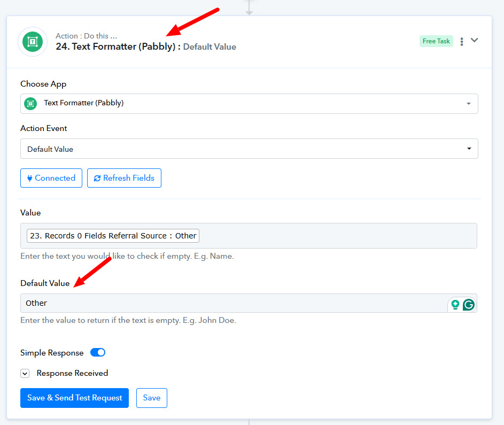Open the Action Event Default Value dropdown
This screenshot has height=425, width=504.
249,149
